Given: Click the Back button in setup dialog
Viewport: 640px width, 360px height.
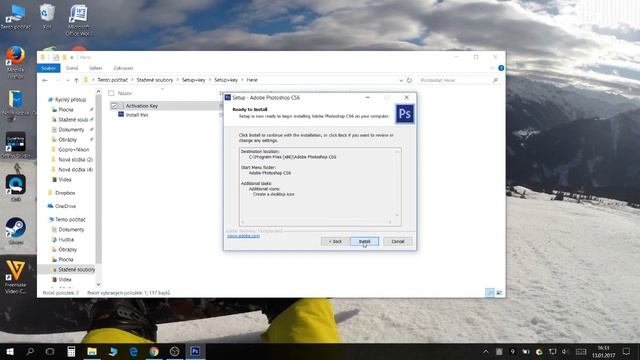Looking at the screenshot, I should coord(335,241).
